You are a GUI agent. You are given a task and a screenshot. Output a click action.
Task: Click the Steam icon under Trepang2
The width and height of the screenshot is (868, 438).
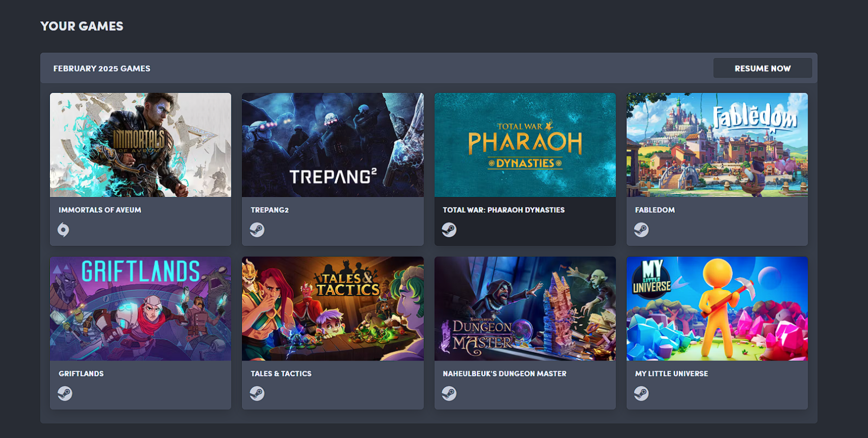pyautogui.click(x=257, y=230)
